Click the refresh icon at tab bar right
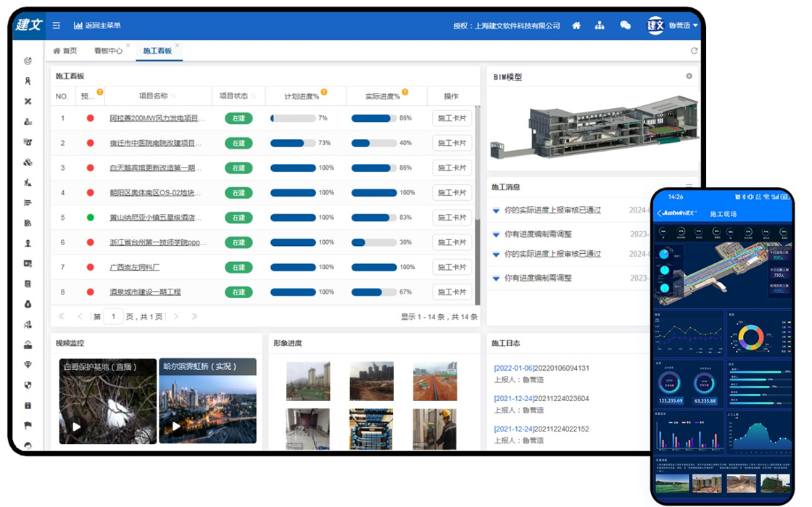Screen dimensions: 812x507 pos(694,51)
